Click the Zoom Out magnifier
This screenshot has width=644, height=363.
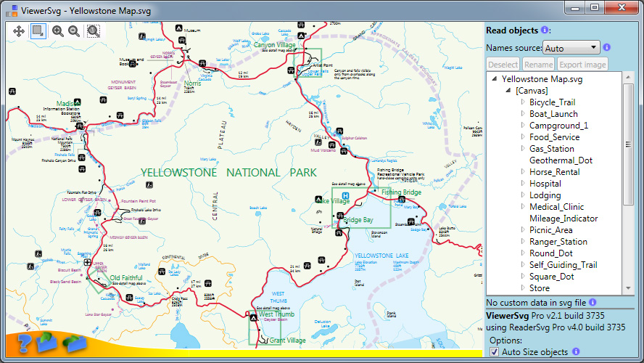click(74, 31)
